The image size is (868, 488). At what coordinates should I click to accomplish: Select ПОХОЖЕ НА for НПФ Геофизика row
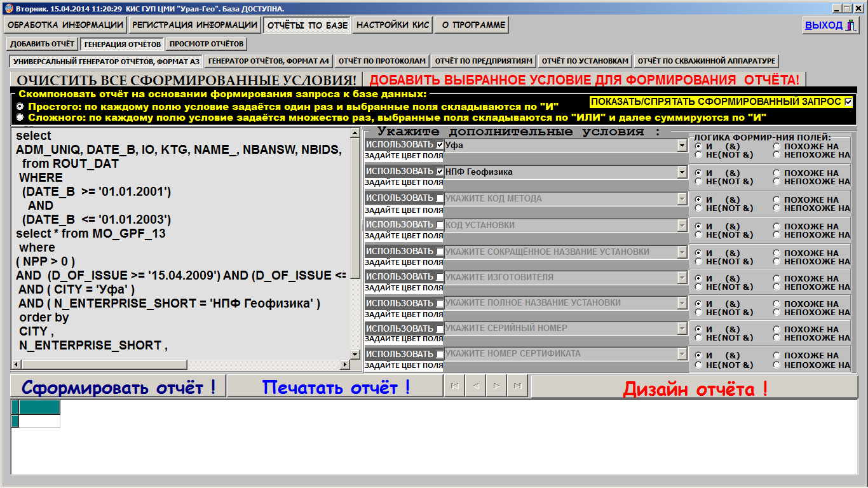point(776,173)
